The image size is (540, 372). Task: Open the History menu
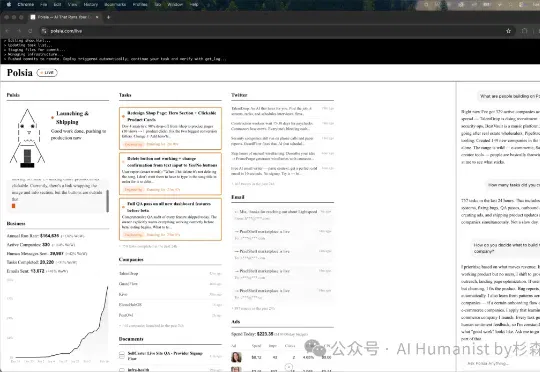point(91,4)
